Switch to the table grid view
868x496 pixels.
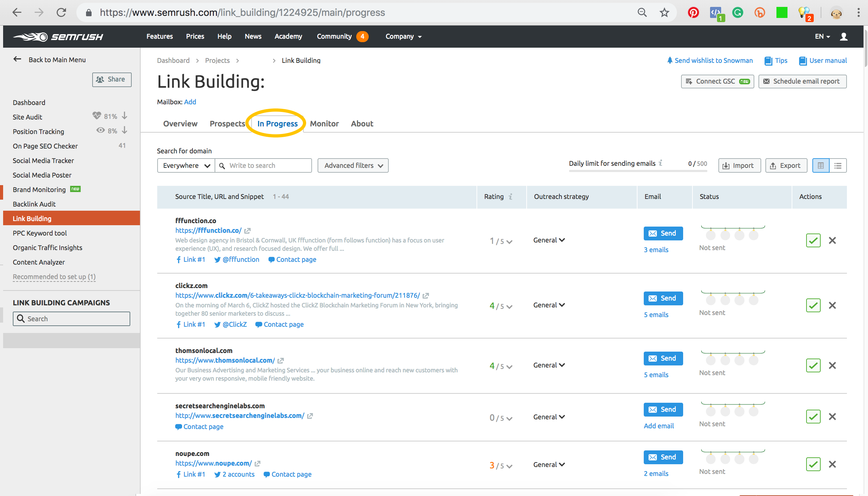click(821, 165)
